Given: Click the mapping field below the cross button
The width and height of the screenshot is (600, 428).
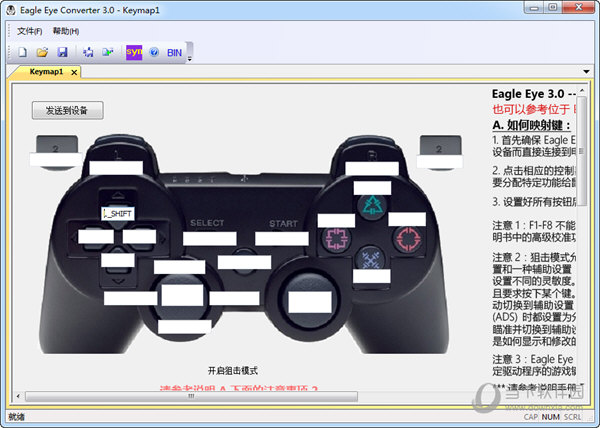Looking at the screenshot, I should click(372, 276).
